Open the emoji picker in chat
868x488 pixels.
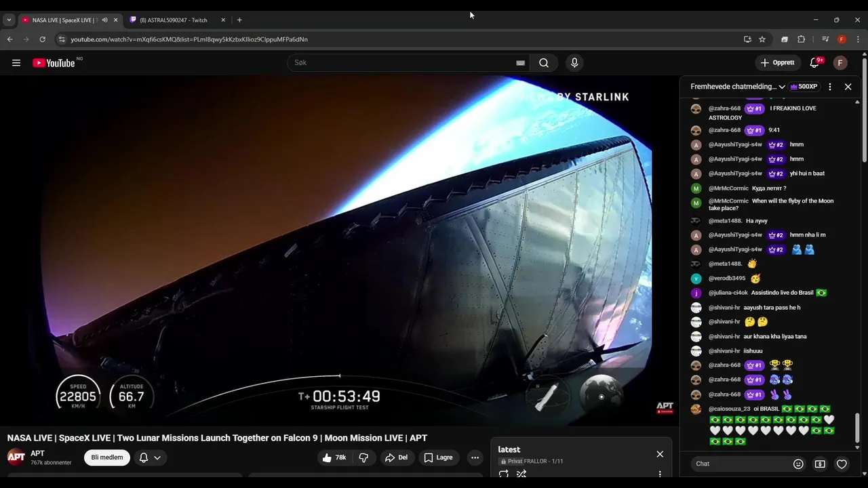pyautogui.click(x=798, y=464)
